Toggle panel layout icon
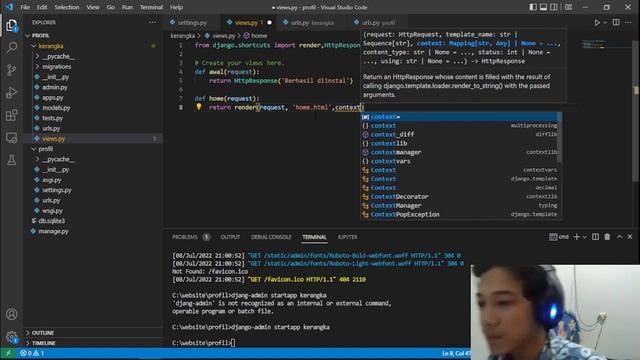This screenshot has height=360, width=640. [x=543, y=7]
